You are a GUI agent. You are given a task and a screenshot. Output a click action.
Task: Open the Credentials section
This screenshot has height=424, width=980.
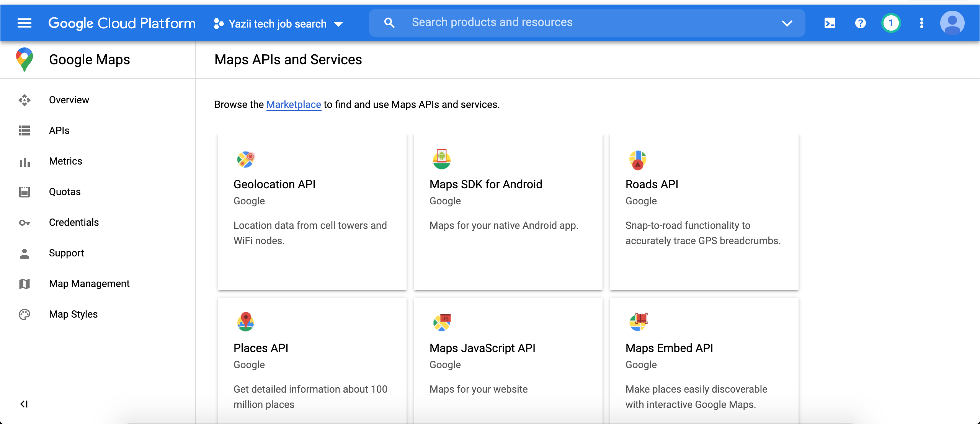[x=74, y=222]
